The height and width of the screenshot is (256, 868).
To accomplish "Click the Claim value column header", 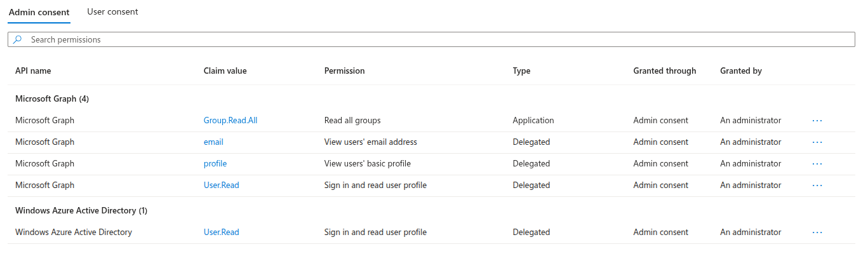I will click(x=225, y=71).
